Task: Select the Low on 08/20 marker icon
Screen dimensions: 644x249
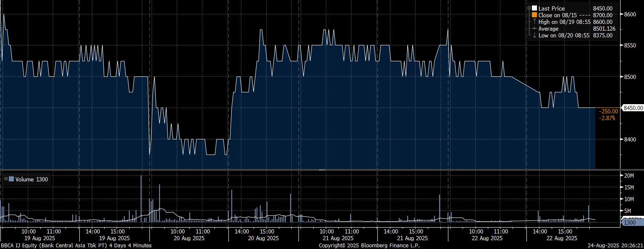Action: [534, 35]
